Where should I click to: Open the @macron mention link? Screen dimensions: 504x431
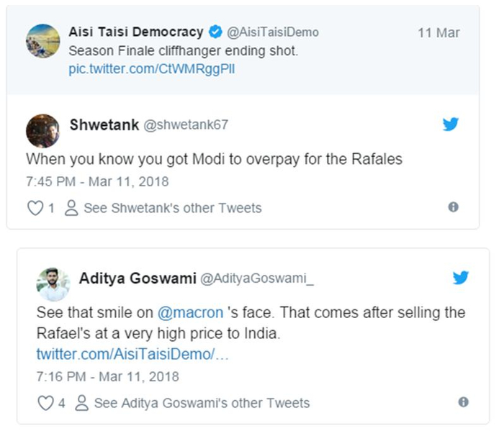pos(184,314)
